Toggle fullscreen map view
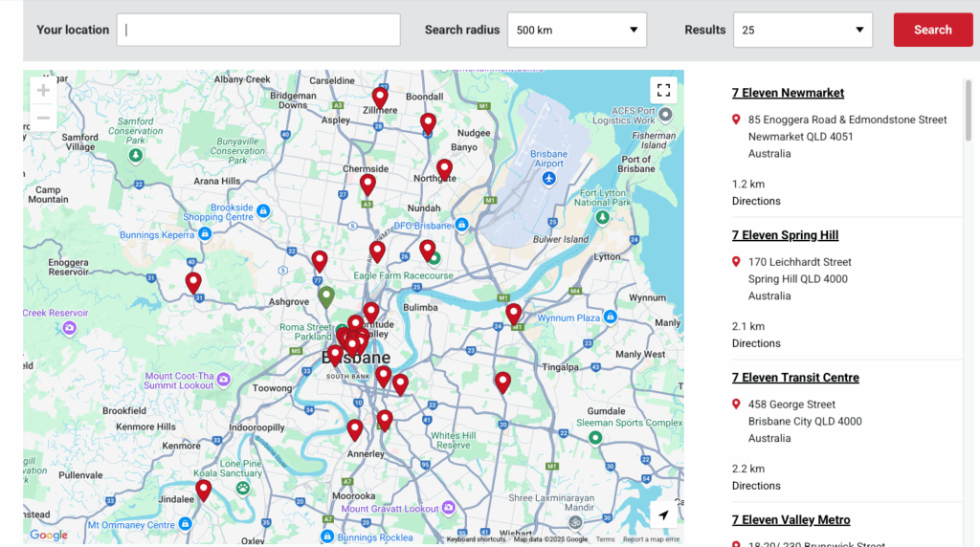 pos(663,91)
